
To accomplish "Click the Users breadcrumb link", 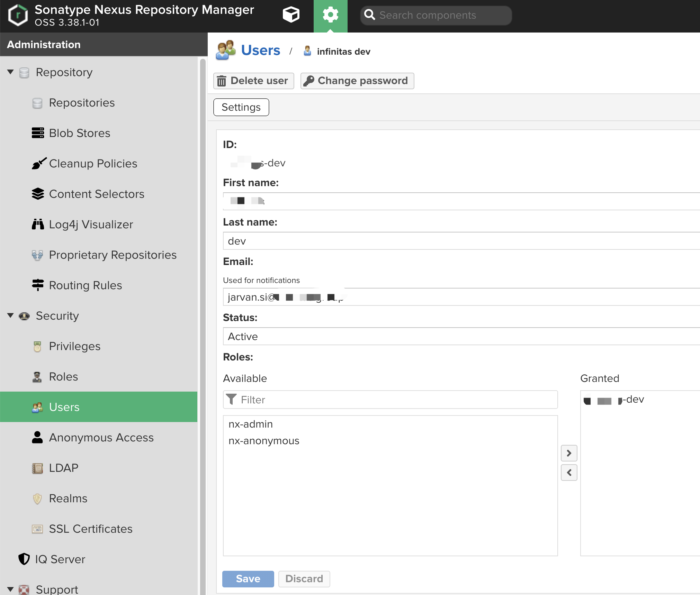I will pyautogui.click(x=261, y=50).
